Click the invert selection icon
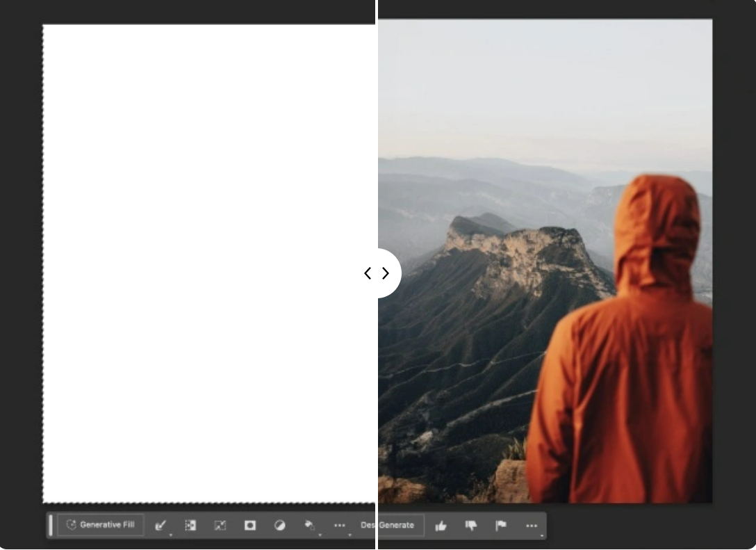The height and width of the screenshot is (550, 756). tap(279, 525)
